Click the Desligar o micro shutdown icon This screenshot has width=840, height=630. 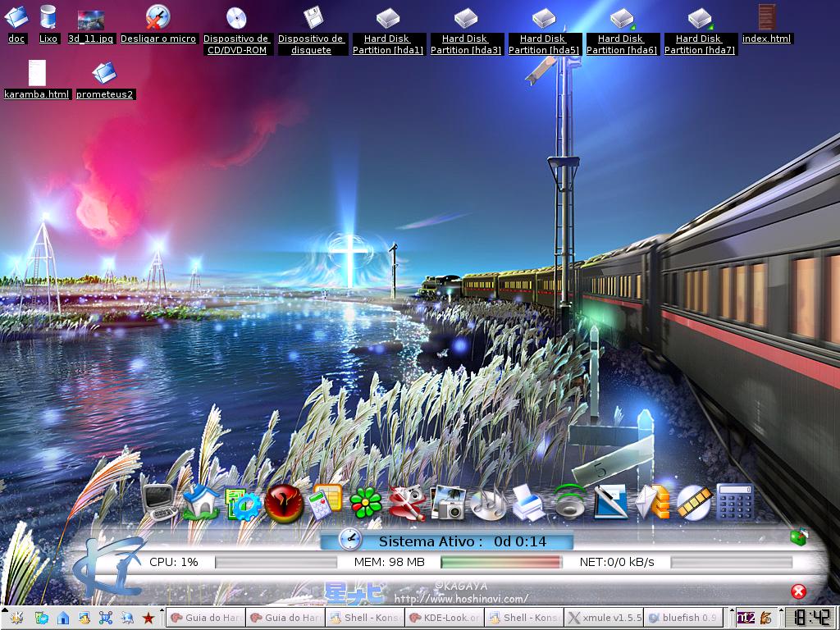pyautogui.click(x=158, y=17)
